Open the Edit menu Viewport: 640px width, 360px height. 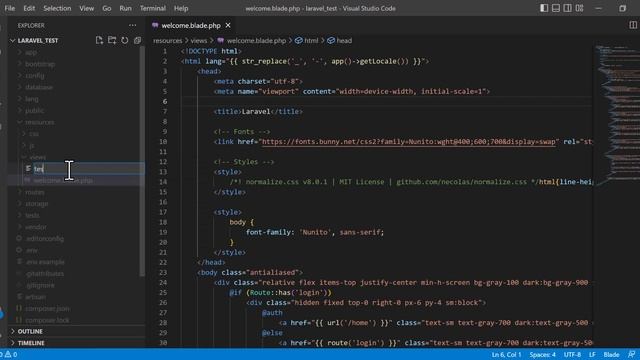[29, 8]
